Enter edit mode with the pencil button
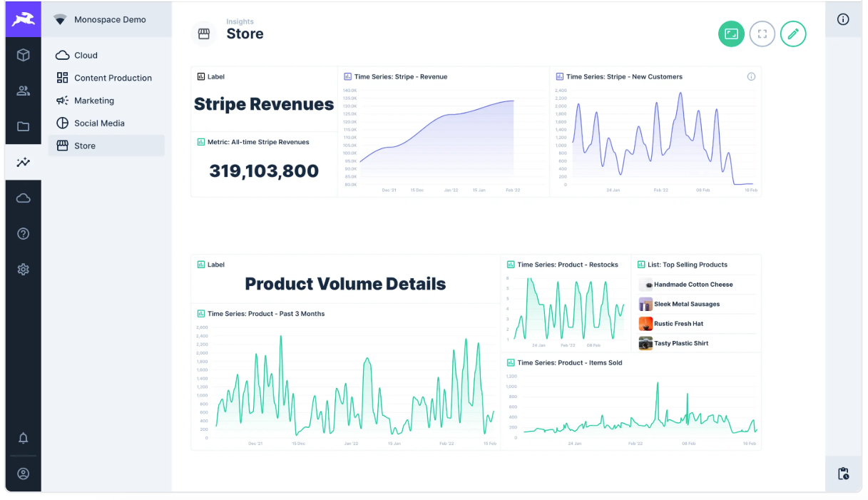Image resolution: width=868 pixels, height=500 pixels. [x=793, y=34]
